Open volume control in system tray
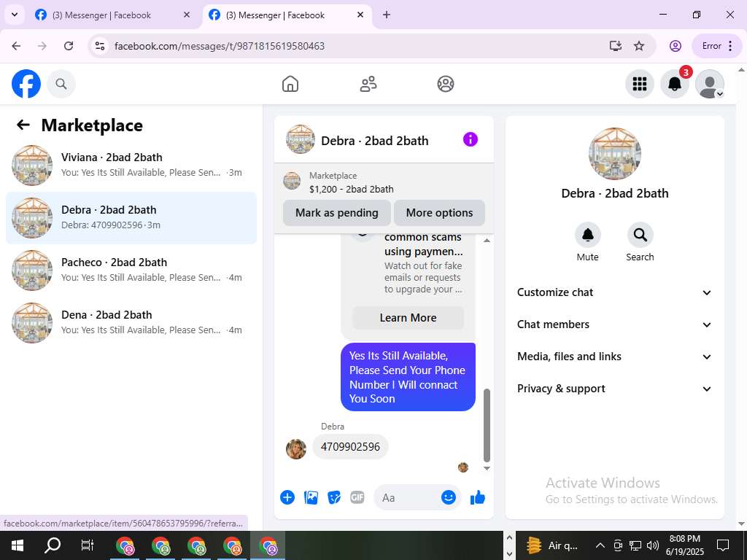 [653, 545]
